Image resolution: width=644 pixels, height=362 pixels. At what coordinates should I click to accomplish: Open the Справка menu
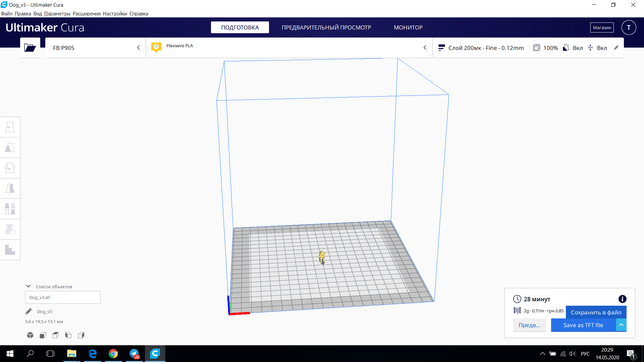(139, 14)
